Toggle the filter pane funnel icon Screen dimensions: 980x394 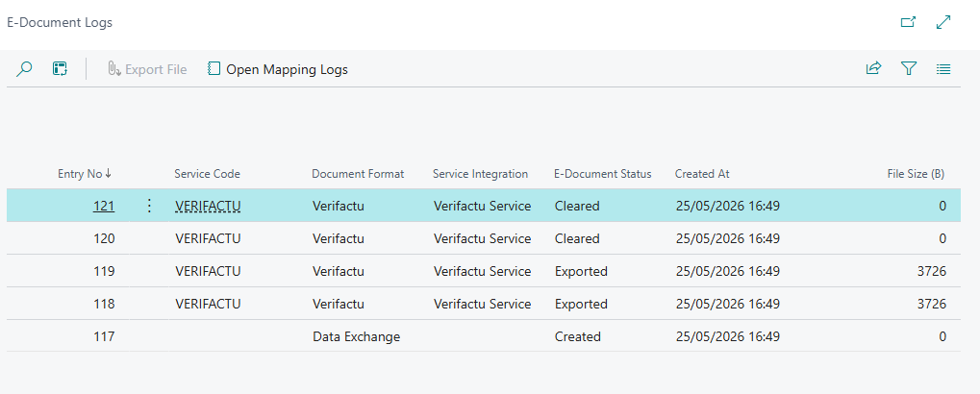tap(908, 68)
